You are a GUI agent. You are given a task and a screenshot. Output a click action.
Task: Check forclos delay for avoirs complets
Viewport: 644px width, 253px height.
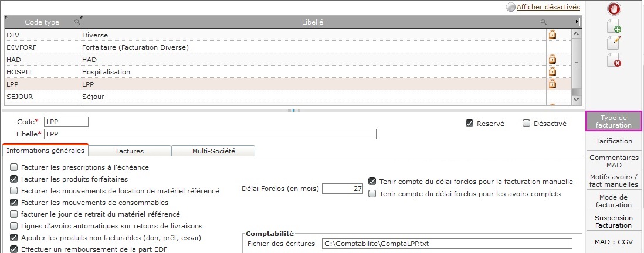pyautogui.click(x=372, y=193)
